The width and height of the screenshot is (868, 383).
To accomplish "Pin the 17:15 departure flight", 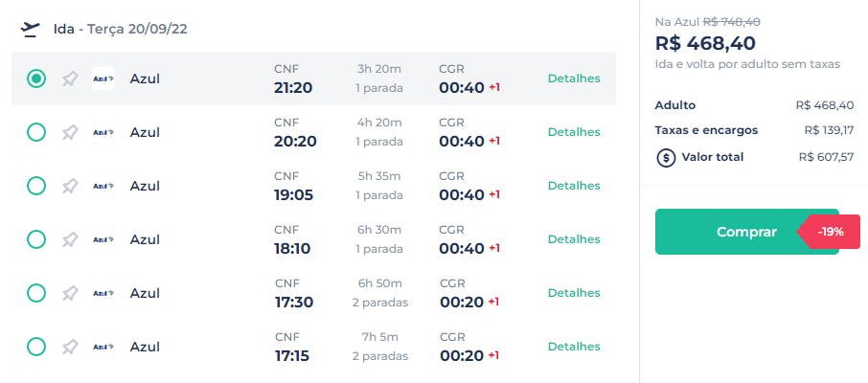I will click(x=70, y=347).
